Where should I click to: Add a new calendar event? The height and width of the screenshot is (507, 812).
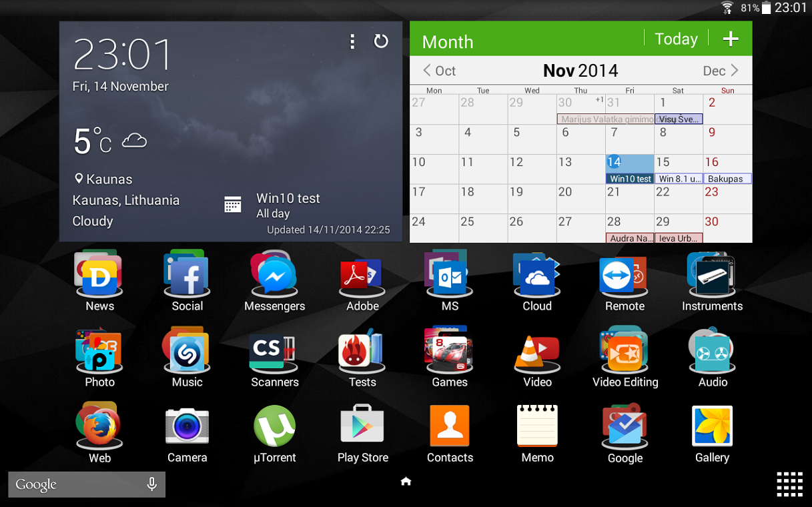pos(731,39)
